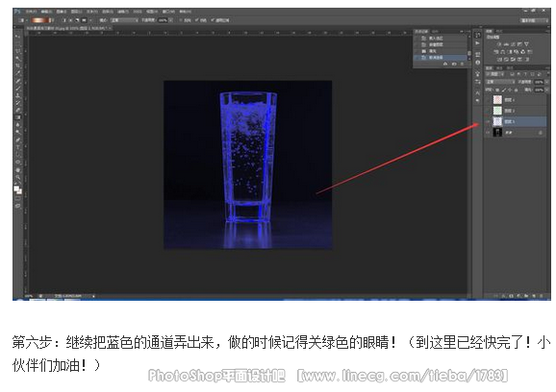Screen dimensions: 556x392
Task: Toggle visibility of the green thumbnail layer
Action: point(489,110)
